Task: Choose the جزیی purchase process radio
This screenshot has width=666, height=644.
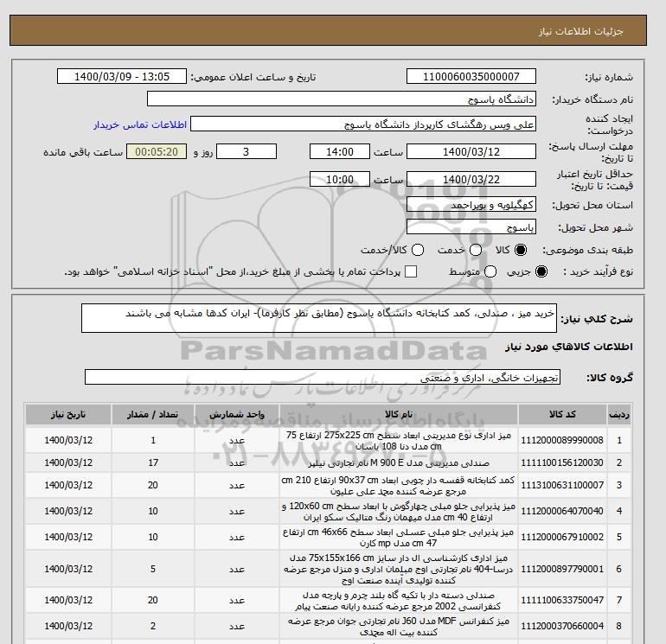Action: (x=541, y=271)
